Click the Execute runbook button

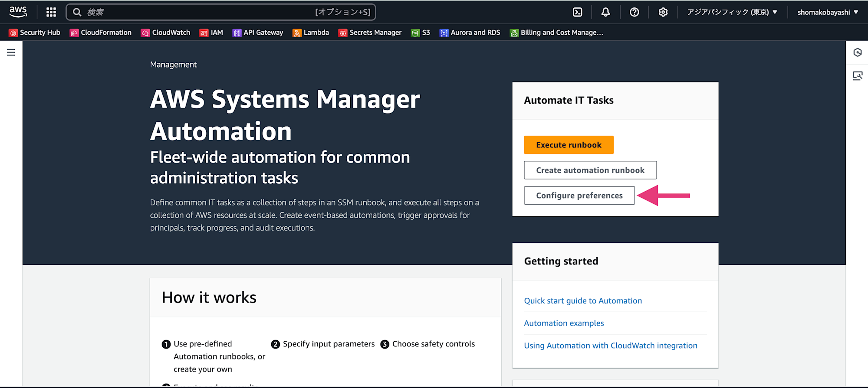click(569, 145)
